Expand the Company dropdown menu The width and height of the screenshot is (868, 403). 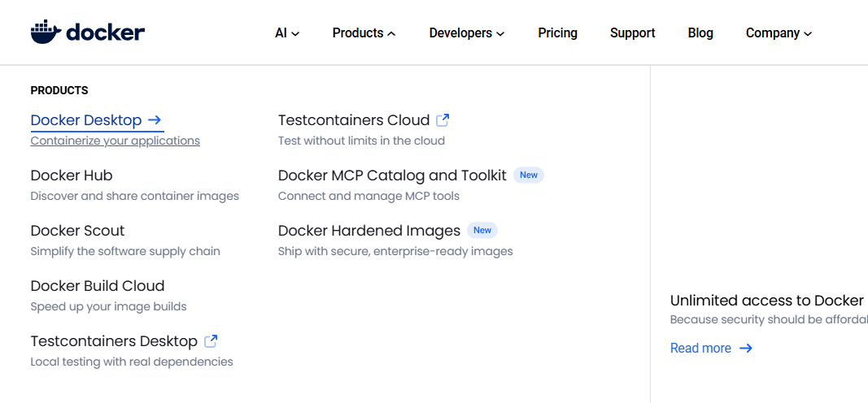coord(779,33)
